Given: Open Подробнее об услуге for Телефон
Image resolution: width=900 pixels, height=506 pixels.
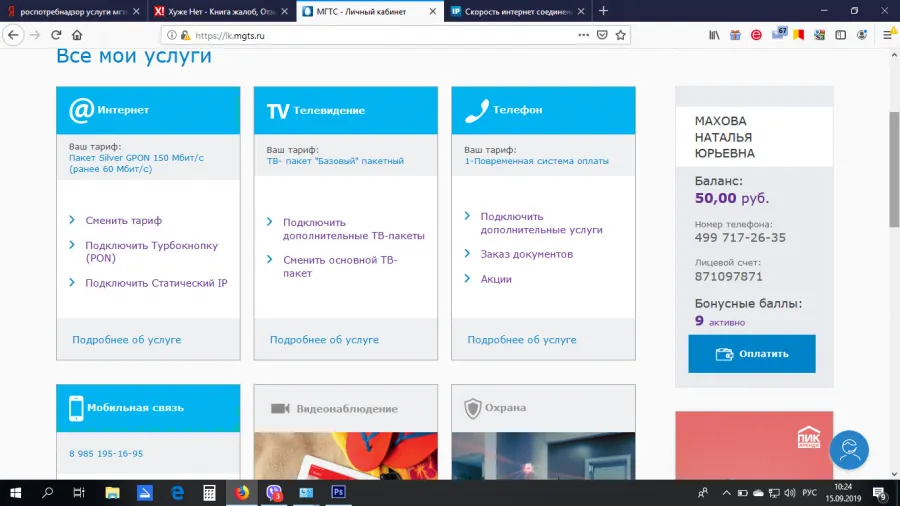Looking at the screenshot, I should click(x=522, y=340).
